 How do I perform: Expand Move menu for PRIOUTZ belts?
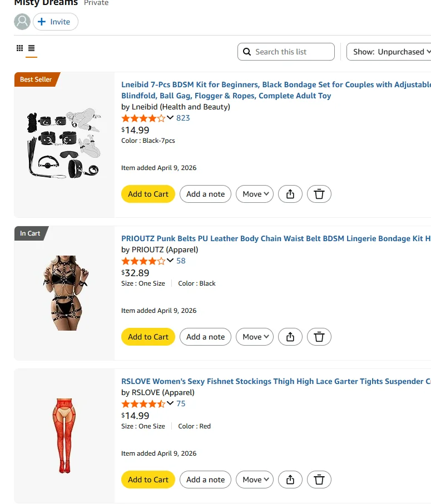pos(255,337)
